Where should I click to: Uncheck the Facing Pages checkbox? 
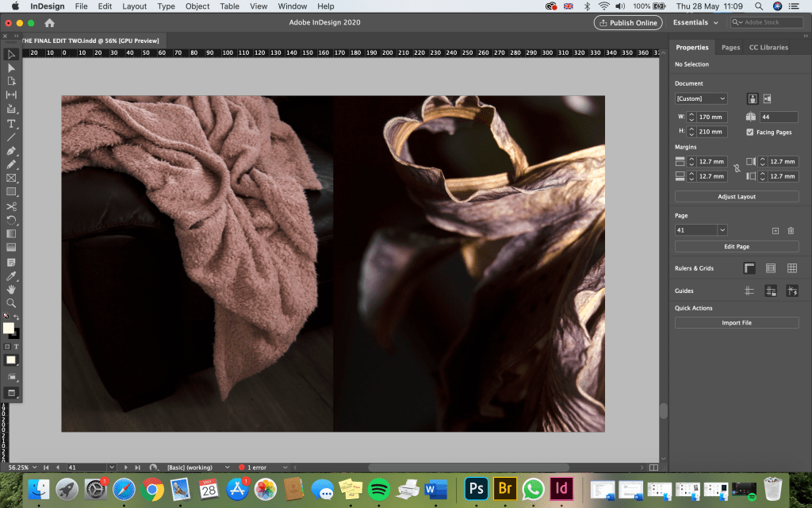750,132
